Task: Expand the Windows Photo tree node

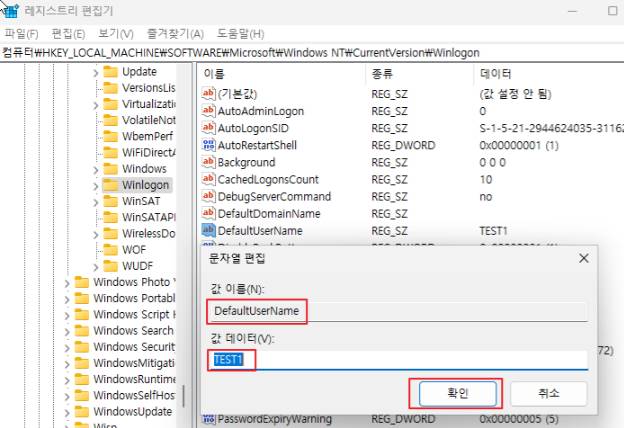Action: point(67,283)
